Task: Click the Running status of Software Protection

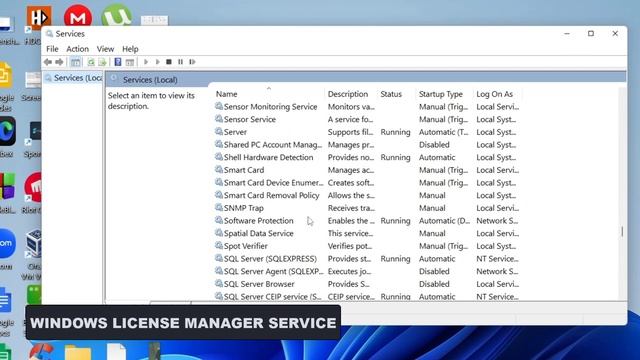Action: (395, 220)
